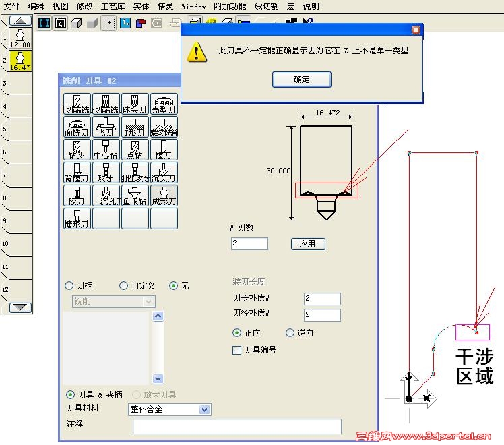Select tool tile 1 with diameter 12.00

20,38
